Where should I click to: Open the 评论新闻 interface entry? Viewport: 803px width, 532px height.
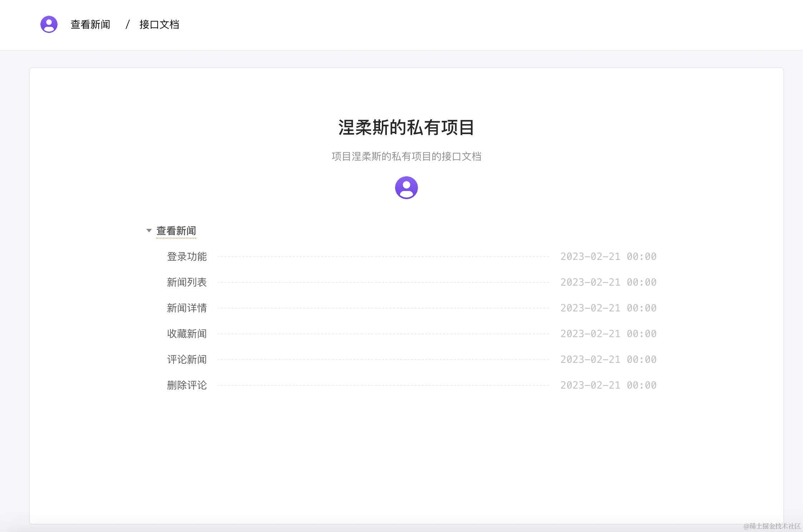(x=187, y=359)
